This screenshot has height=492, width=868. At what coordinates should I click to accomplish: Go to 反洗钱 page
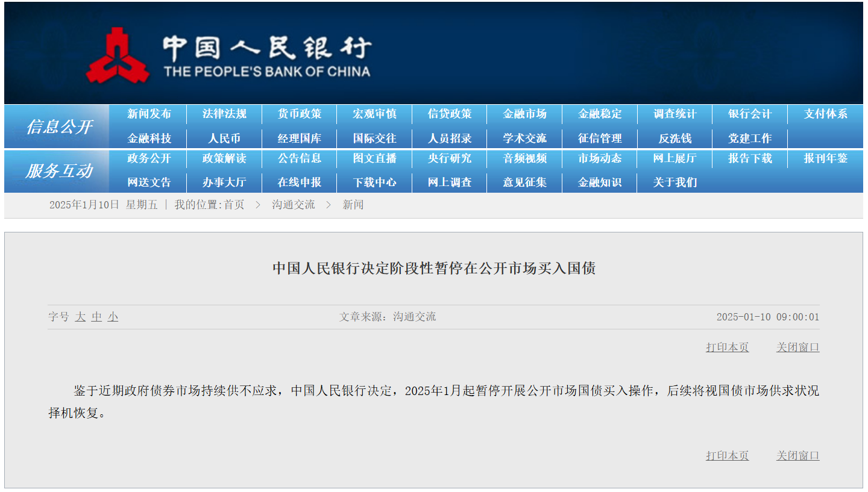(x=675, y=139)
